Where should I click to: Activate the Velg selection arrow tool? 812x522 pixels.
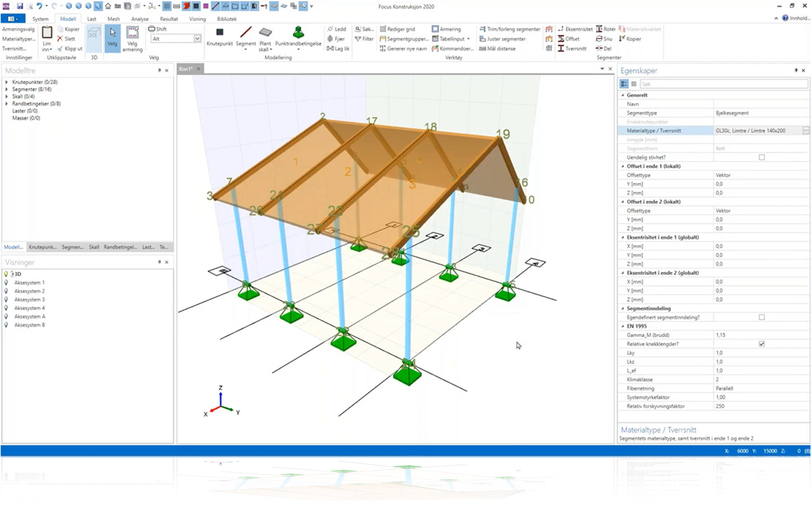(112, 38)
